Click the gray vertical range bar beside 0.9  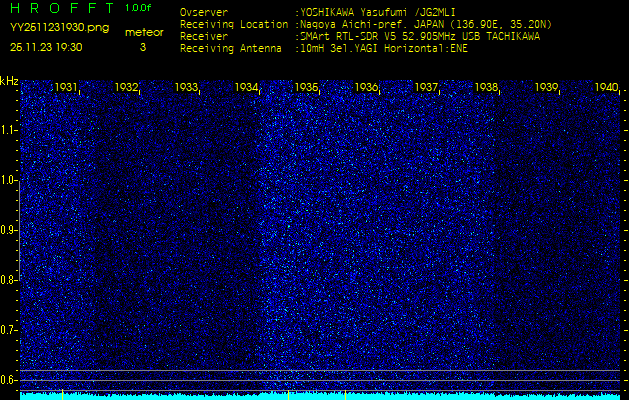(x=19, y=230)
